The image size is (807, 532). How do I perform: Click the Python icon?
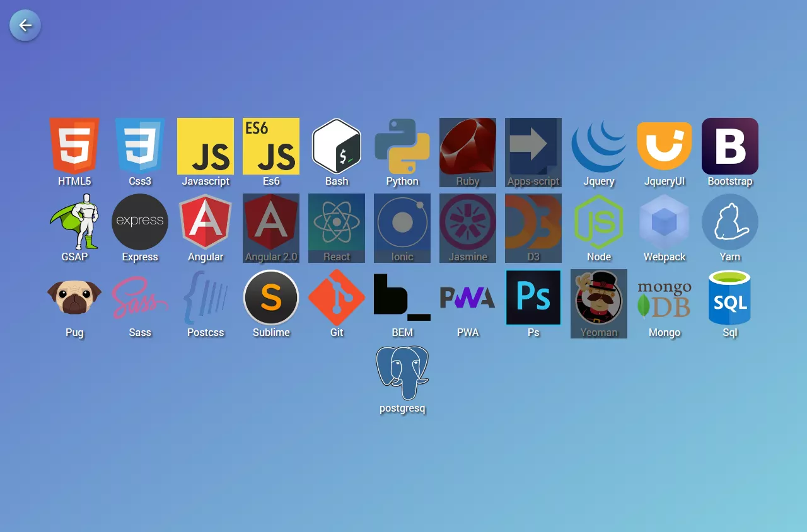[402, 146]
